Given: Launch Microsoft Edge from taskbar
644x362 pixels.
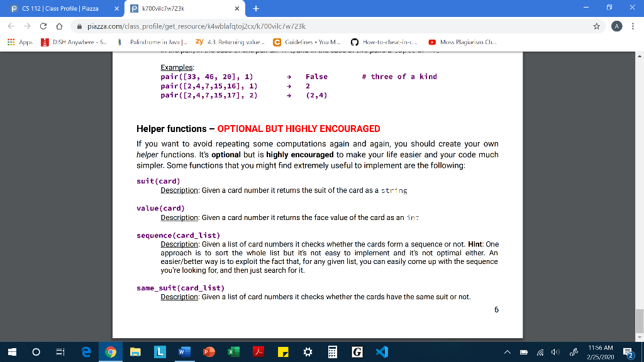Looking at the screenshot, I should click(86, 352).
